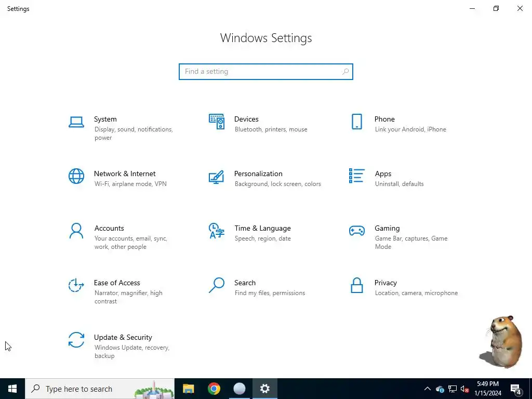
Task: Open the network tray icon
Action: tap(453, 389)
